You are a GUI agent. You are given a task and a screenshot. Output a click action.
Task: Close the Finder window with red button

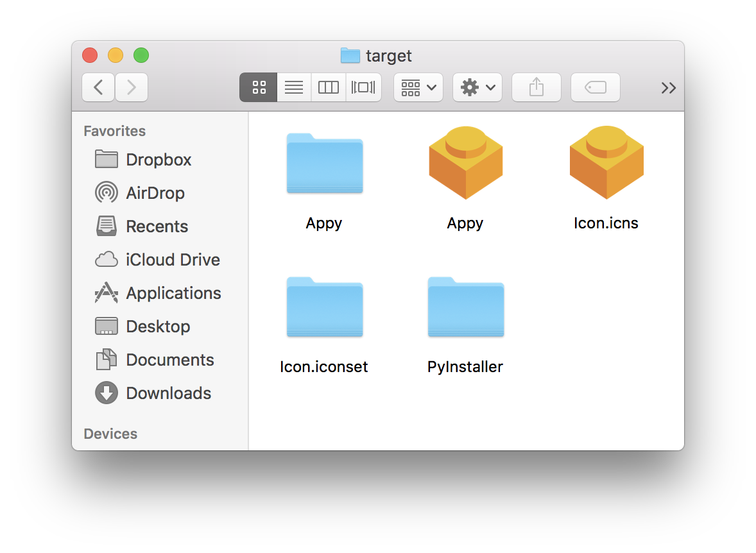[x=90, y=55]
